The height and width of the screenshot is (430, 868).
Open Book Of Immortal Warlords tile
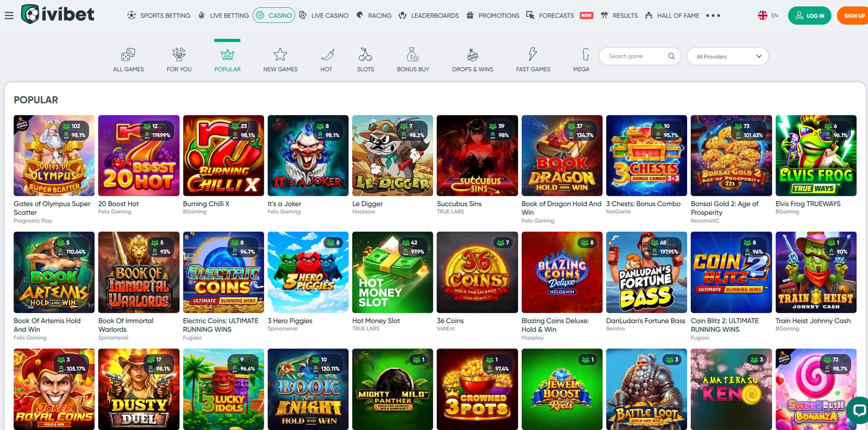point(139,272)
